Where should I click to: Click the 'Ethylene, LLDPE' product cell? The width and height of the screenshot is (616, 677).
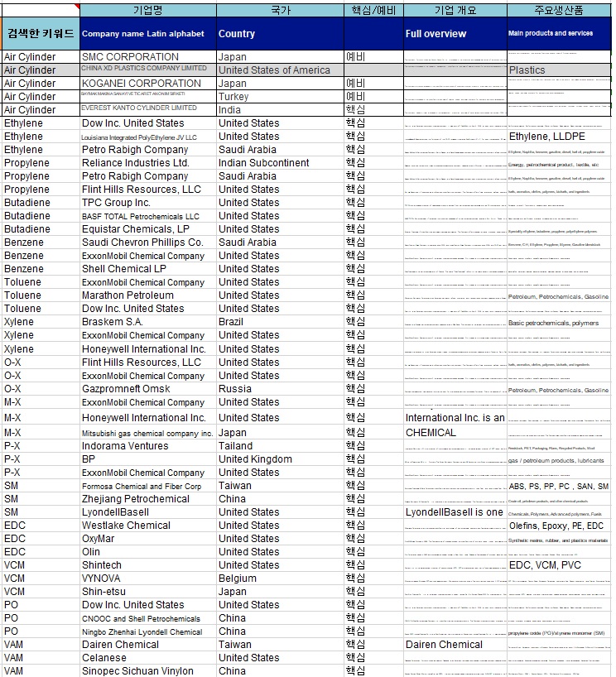coord(559,137)
